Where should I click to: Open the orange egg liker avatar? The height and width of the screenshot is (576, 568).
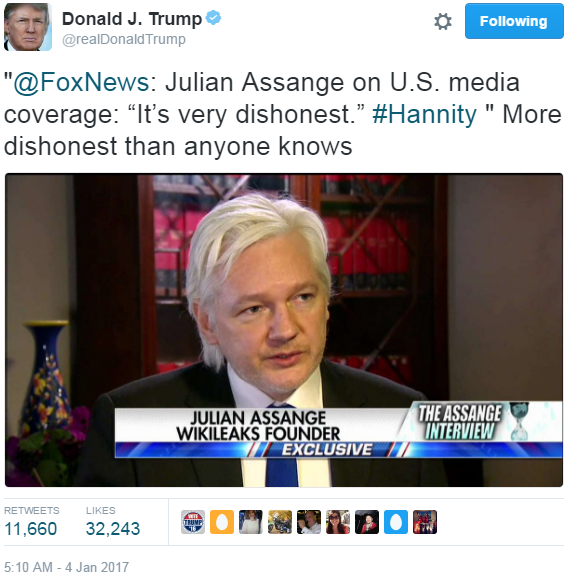(222, 522)
